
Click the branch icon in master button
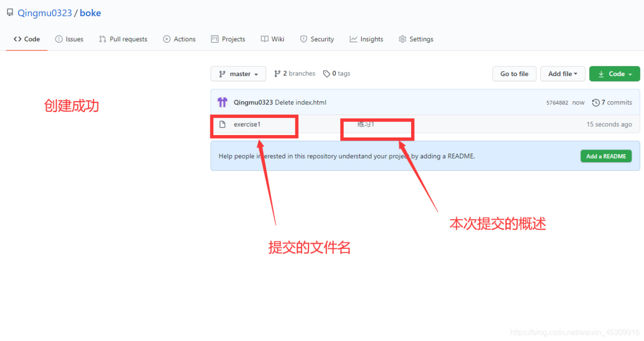(222, 74)
